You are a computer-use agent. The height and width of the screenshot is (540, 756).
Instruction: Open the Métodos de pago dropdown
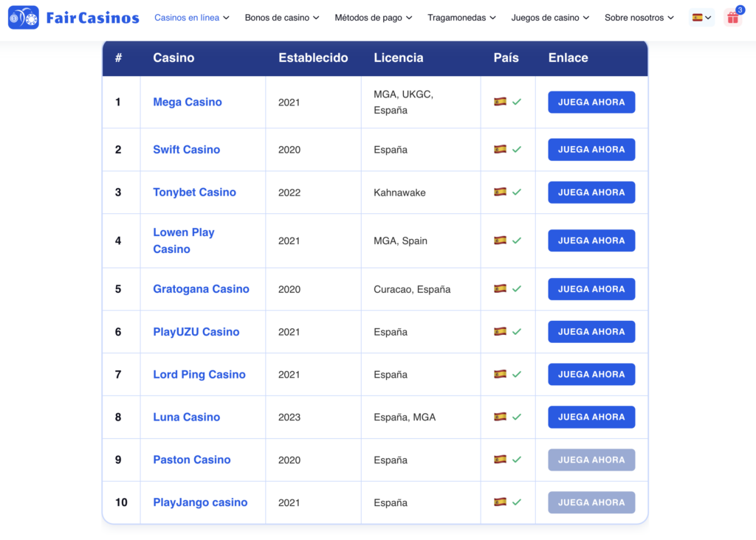tap(374, 18)
